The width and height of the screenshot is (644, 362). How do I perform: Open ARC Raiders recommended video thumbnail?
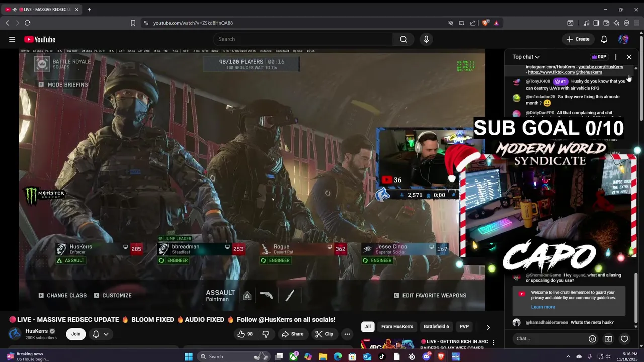point(388,343)
